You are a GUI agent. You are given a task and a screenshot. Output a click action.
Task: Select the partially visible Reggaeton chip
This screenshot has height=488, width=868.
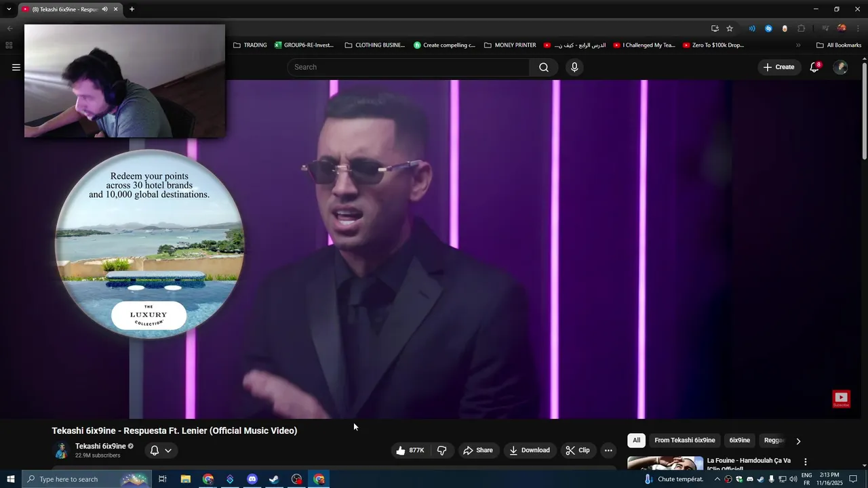774,441
